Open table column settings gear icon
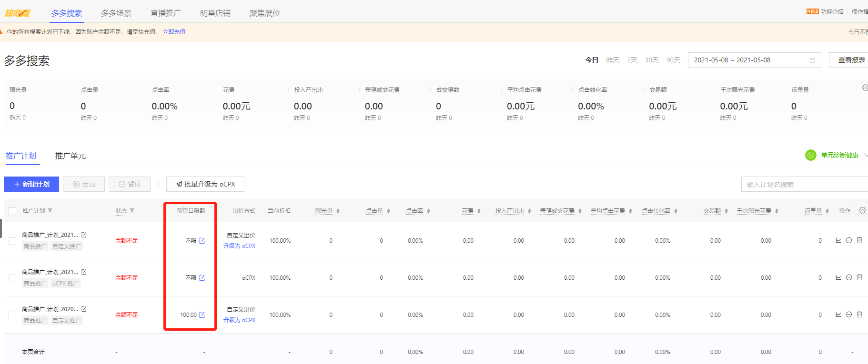The height and width of the screenshot is (364, 868). pyautogui.click(x=862, y=210)
